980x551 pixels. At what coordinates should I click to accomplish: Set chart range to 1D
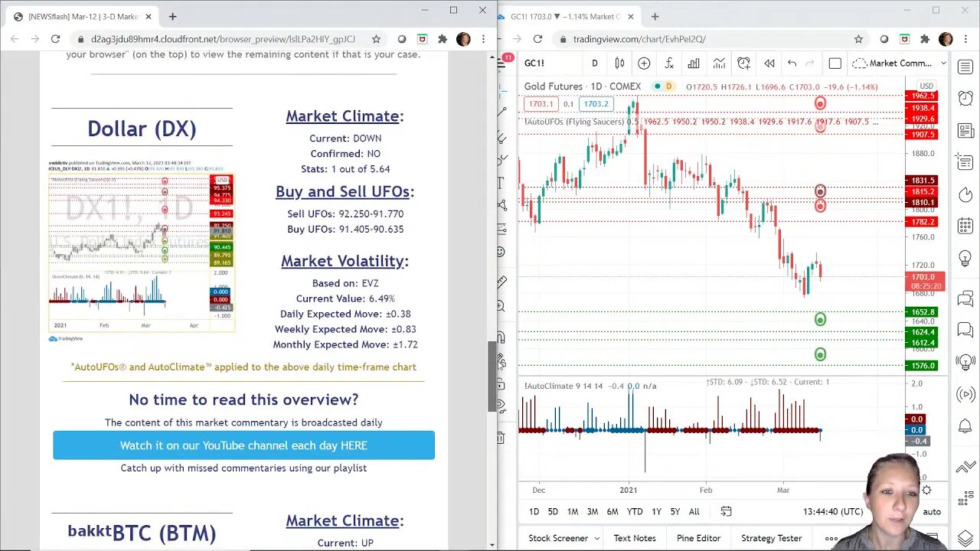(x=534, y=511)
